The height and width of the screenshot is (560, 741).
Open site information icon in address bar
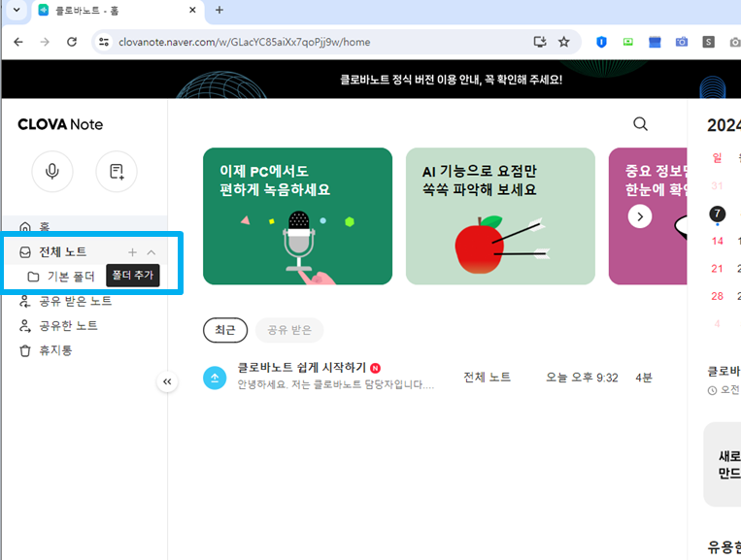point(104,42)
